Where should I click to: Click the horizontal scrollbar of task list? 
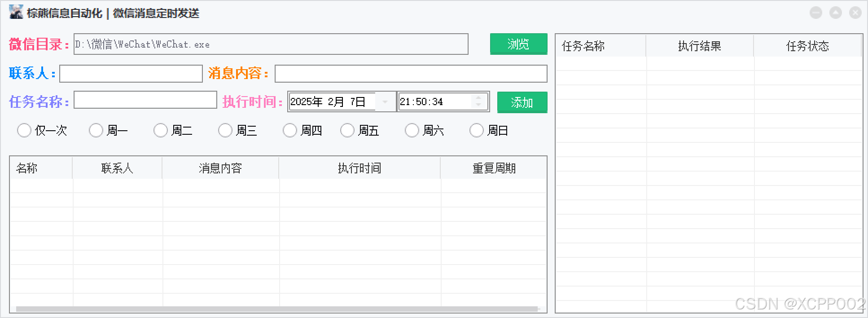tap(277, 309)
